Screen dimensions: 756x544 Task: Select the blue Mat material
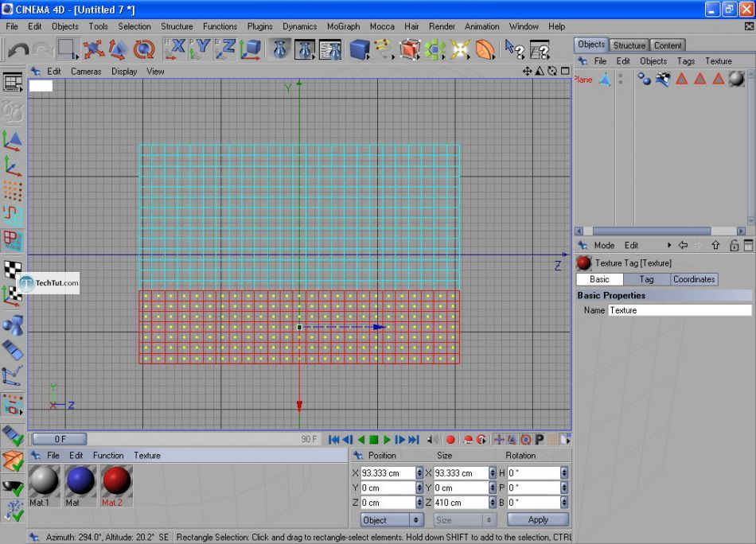coord(80,486)
